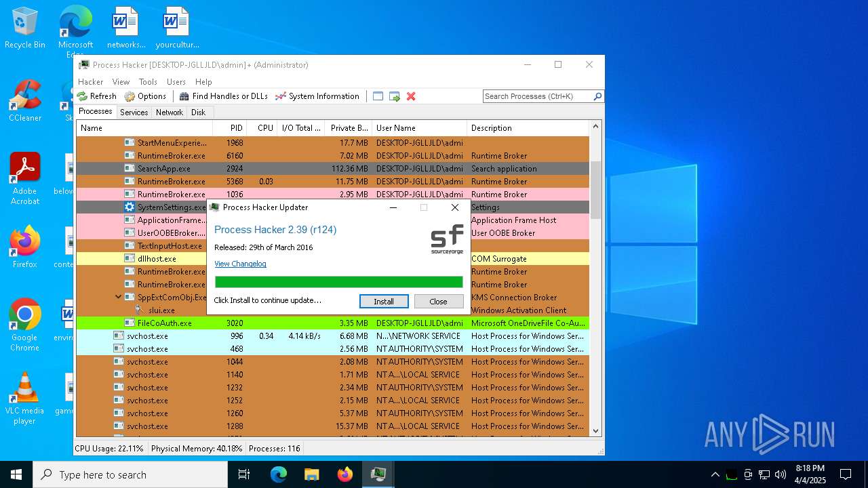
Task: Sort by Description column header
Action: [x=528, y=128]
